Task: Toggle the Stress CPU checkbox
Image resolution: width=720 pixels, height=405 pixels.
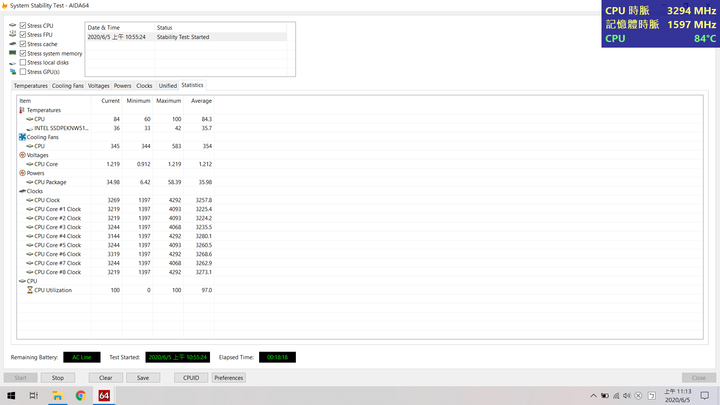Action: coord(23,26)
